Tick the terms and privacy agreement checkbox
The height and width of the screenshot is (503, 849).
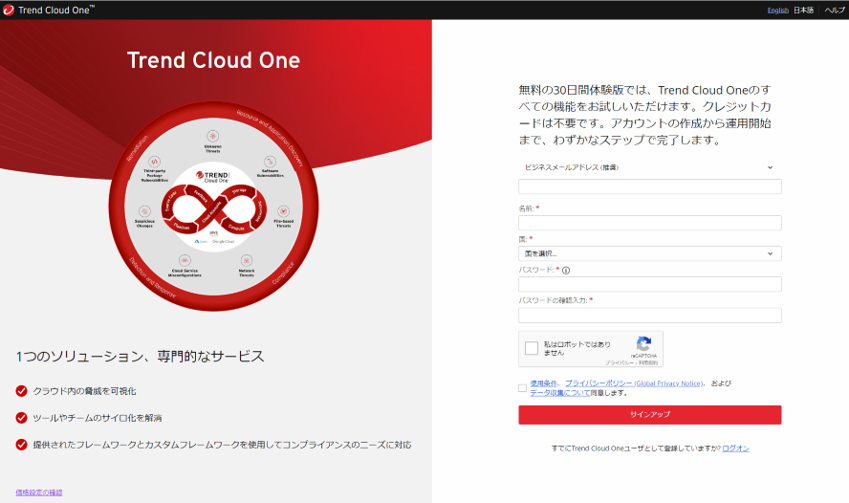(523, 388)
